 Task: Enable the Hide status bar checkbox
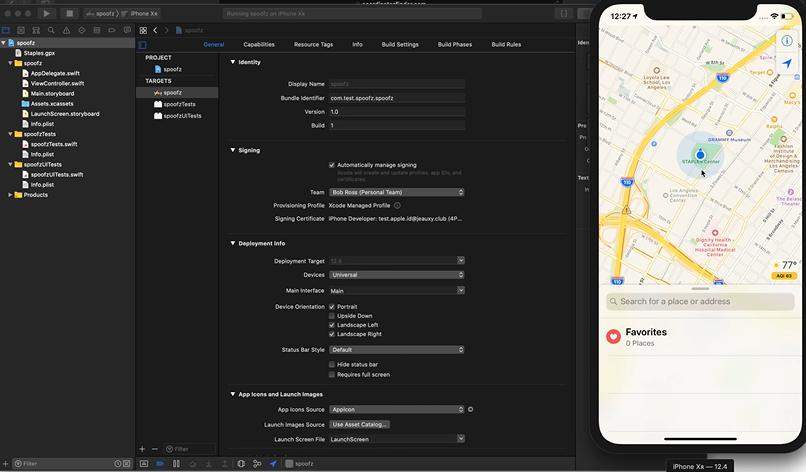pos(332,364)
